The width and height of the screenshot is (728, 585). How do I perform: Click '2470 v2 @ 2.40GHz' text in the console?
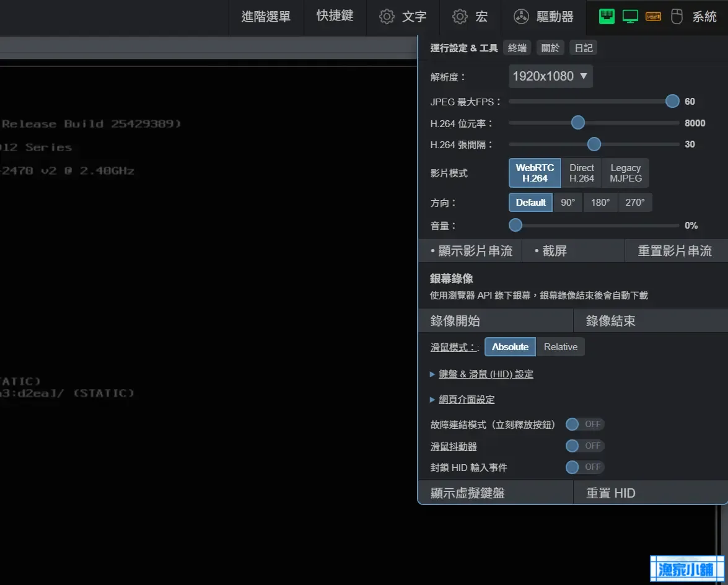pos(68,171)
